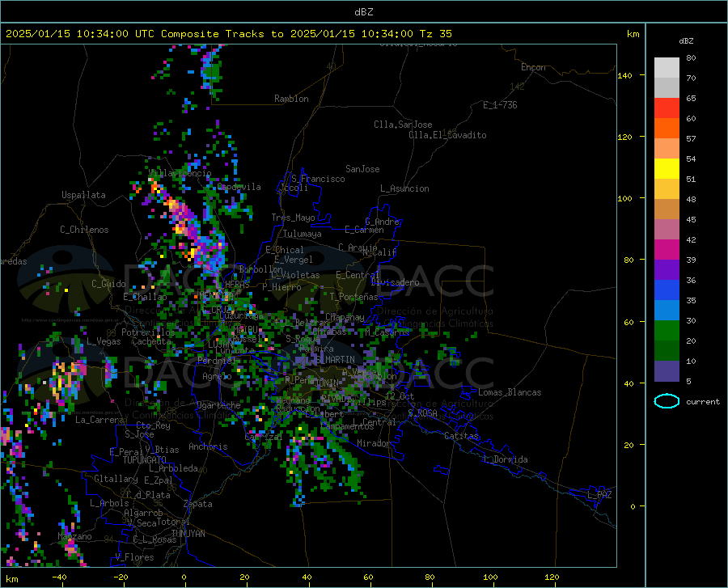
Task: Click the 'Clla.El_Cavadito' map label
Action: (x=447, y=135)
